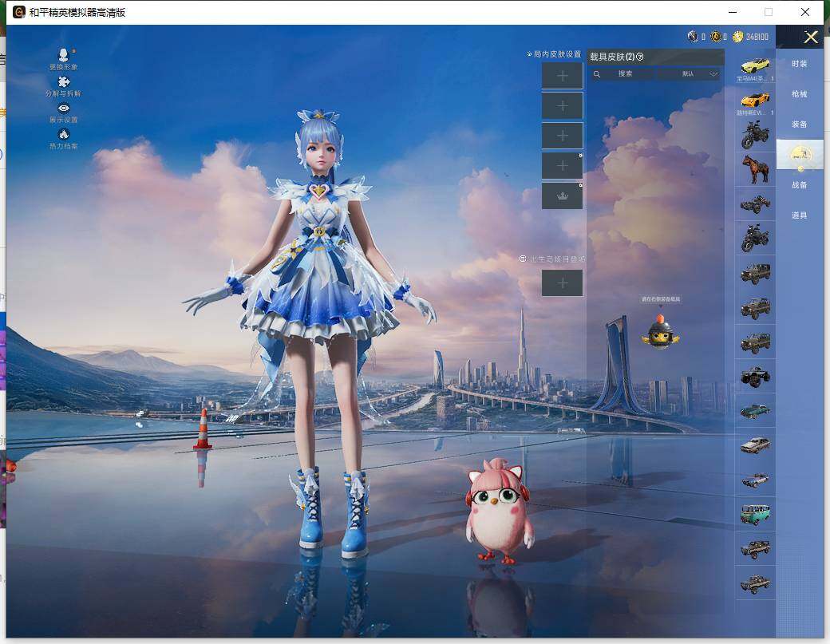Click the search field labeled 搜索
This screenshot has height=644, width=830.
[x=625, y=74]
